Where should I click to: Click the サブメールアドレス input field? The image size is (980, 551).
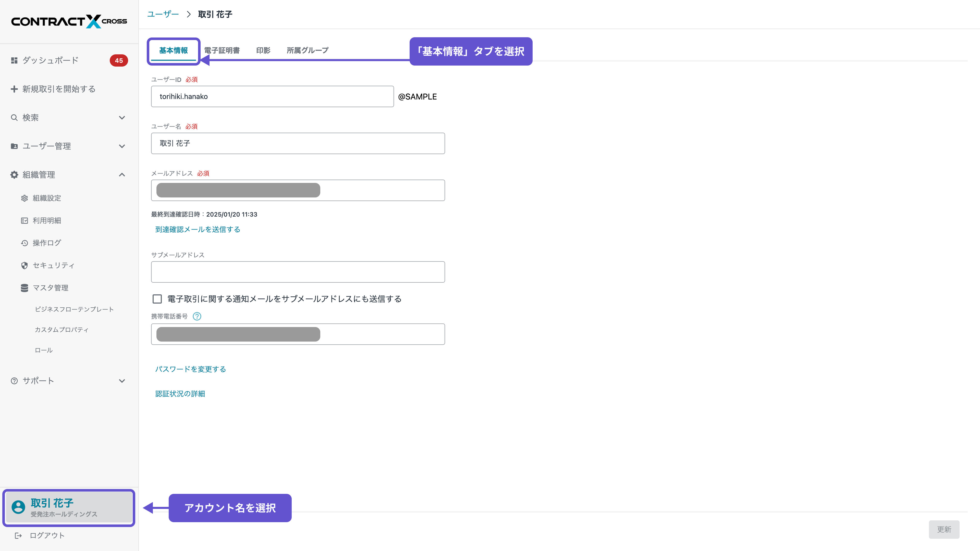[298, 272]
